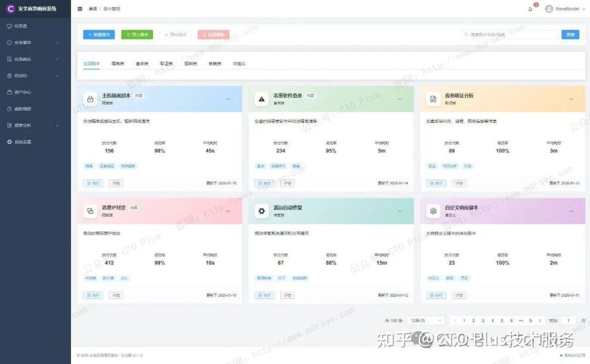Viewport: 590px width, 364px height.
Task: Click the SteveRocket user avatar
Action: [x=549, y=9]
